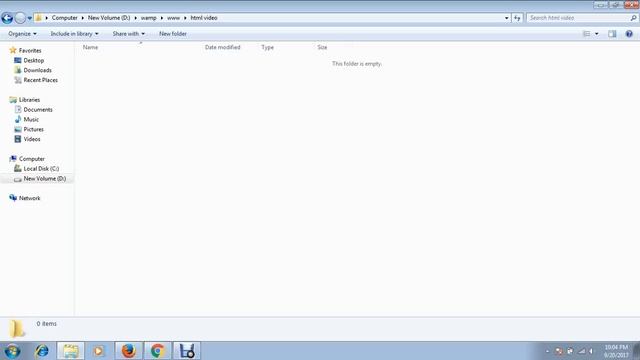Click the Refresh button beside address bar
Image resolution: width=640 pixels, height=360 pixels.
(517, 18)
